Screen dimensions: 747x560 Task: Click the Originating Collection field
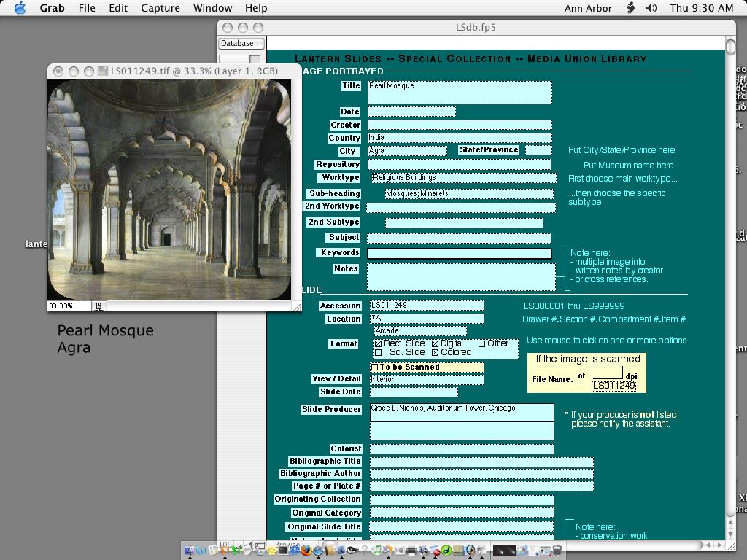tap(462, 500)
